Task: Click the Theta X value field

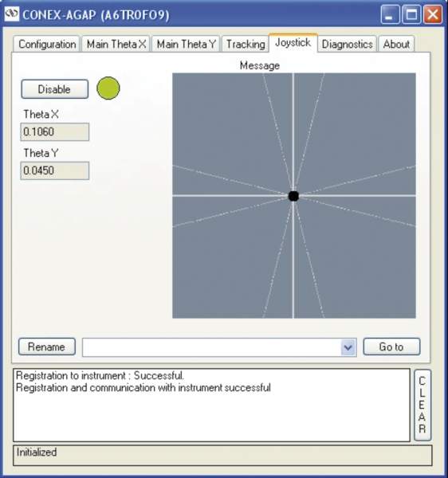Action: click(x=54, y=131)
